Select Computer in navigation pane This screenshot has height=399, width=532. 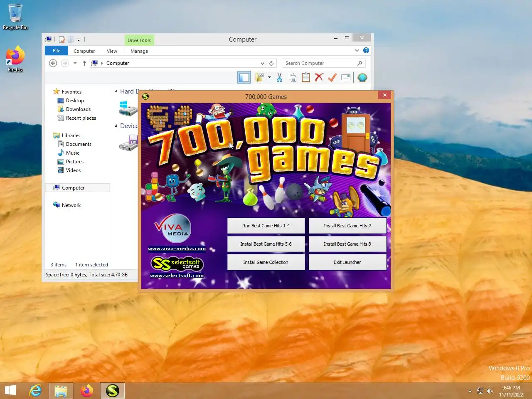coord(78,188)
